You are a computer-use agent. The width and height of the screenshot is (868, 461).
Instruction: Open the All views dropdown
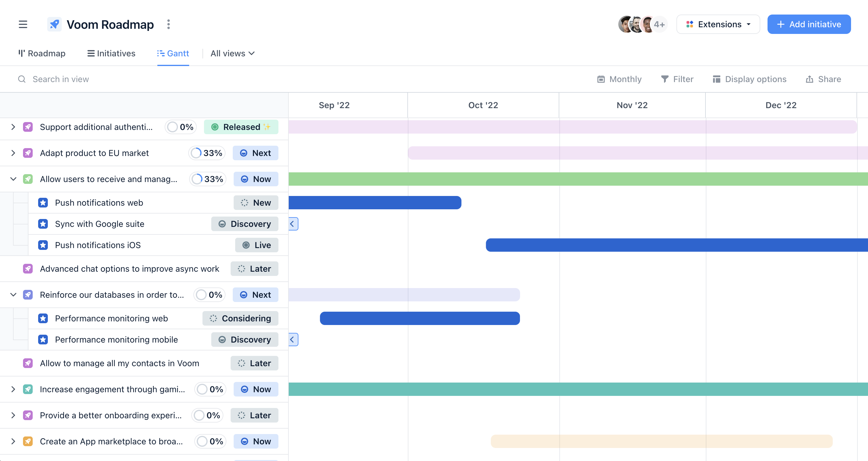tap(232, 53)
